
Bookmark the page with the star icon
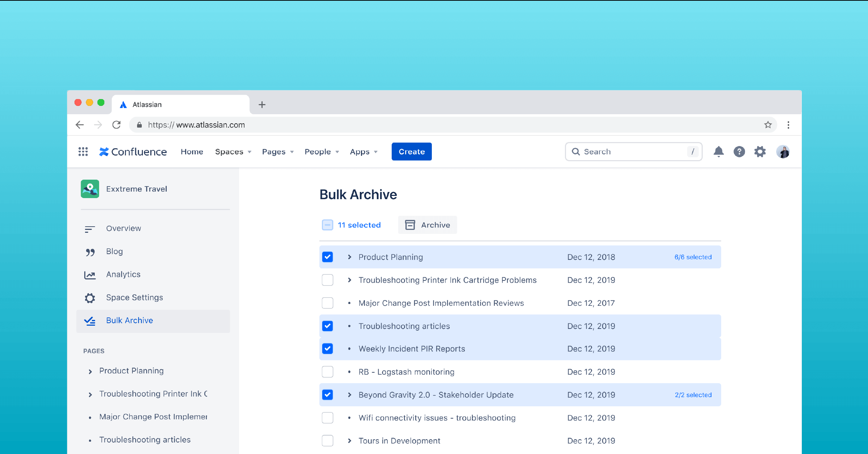pos(768,125)
